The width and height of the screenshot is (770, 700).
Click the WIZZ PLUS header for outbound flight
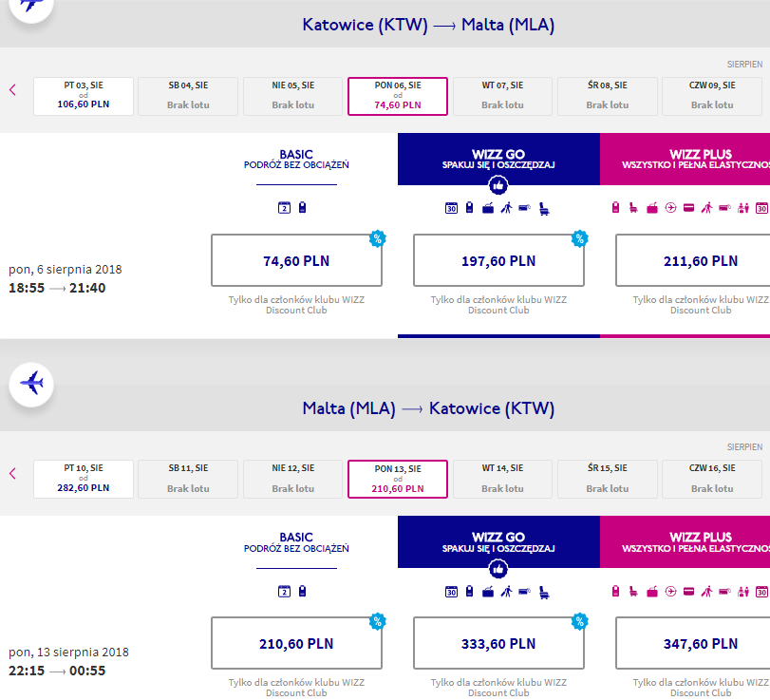pyautogui.click(x=685, y=159)
